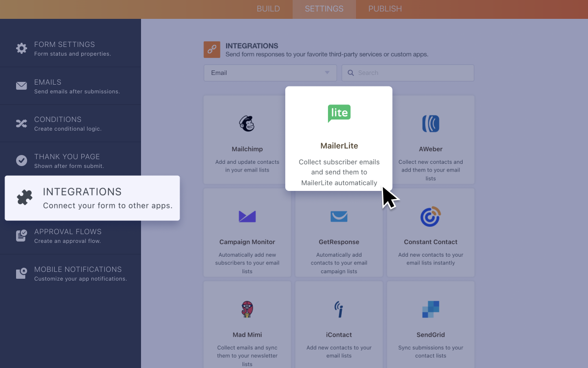Click the AWeber integration icon
The height and width of the screenshot is (368, 588).
(430, 123)
